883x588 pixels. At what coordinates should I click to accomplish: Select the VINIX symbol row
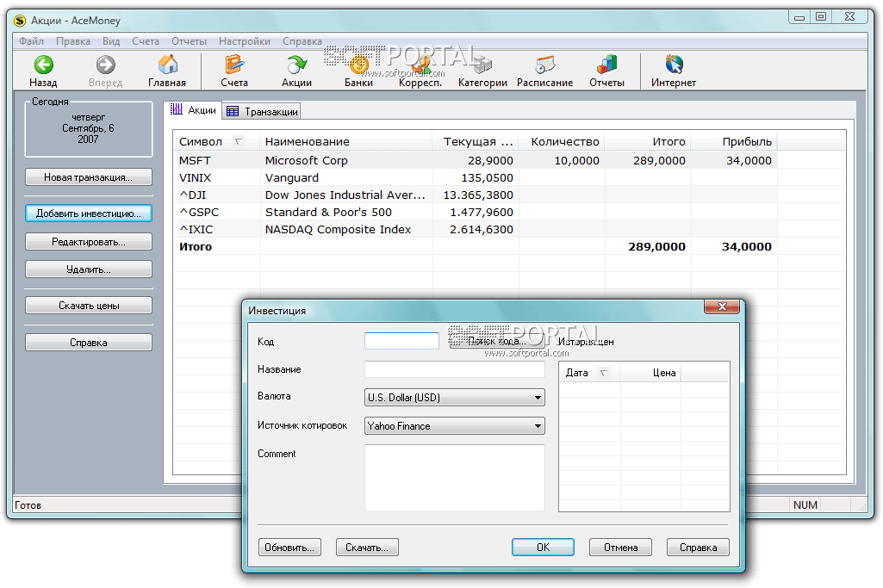tap(195, 178)
